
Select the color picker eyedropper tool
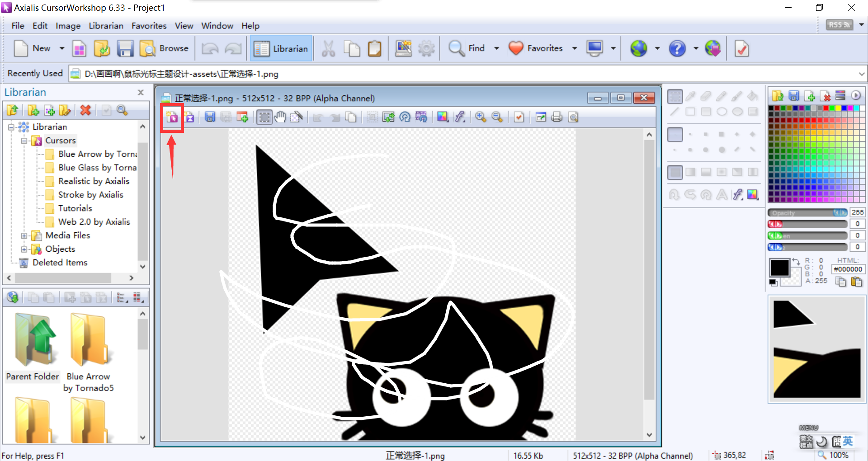pos(690,96)
